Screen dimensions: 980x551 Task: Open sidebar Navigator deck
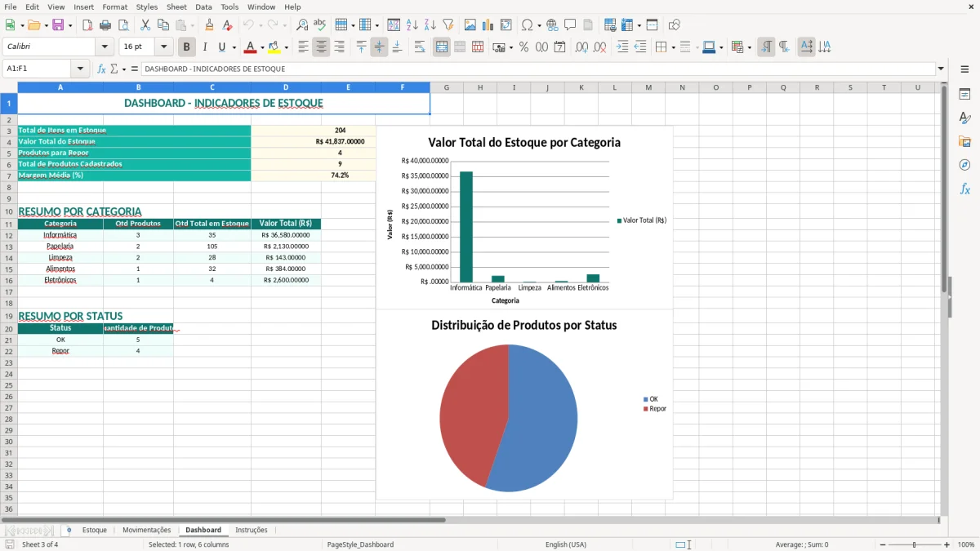click(x=964, y=166)
